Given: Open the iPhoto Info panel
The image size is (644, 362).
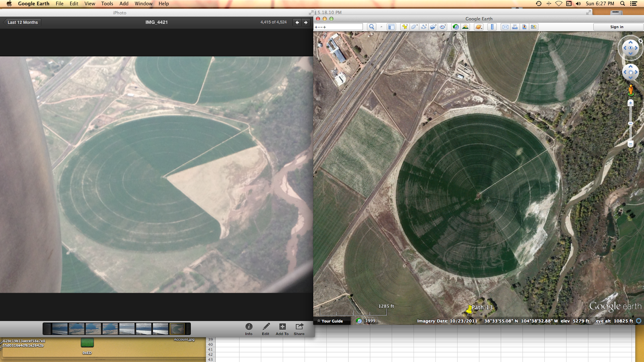Looking at the screenshot, I should 249,329.
